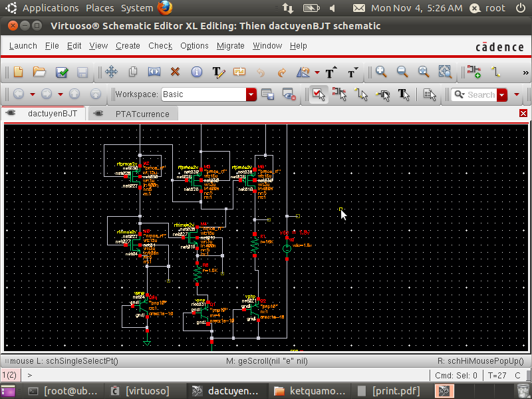Open the Rotate tool dropdown arrow

pyautogui.click(x=317, y=72)
